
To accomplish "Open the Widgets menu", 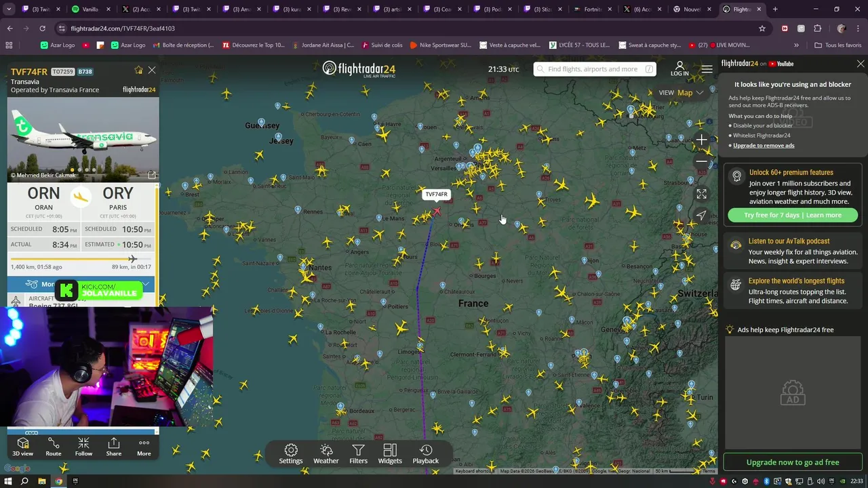I will [390, 454].
